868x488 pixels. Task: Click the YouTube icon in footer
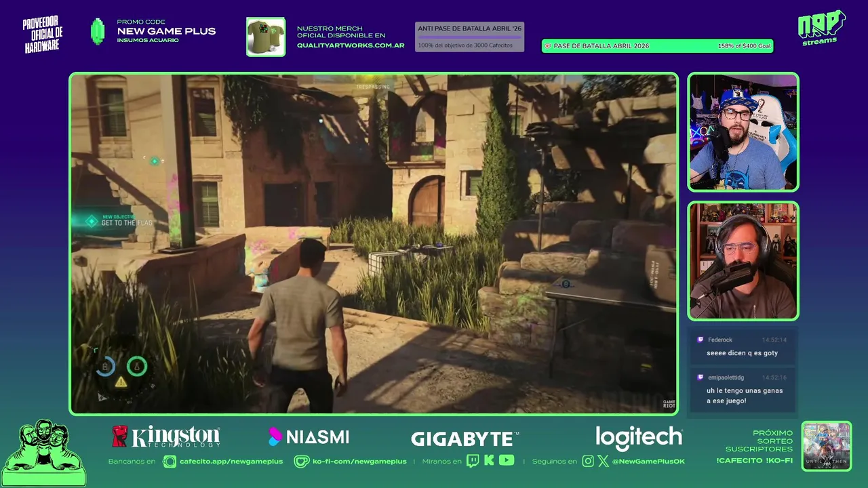click(507, 460)
